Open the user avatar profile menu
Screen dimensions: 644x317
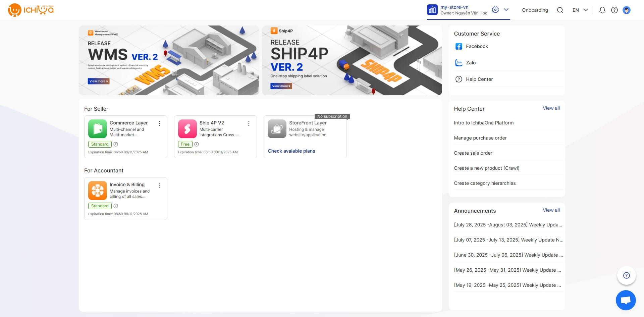pyautogui.click(x=626, y=10)
